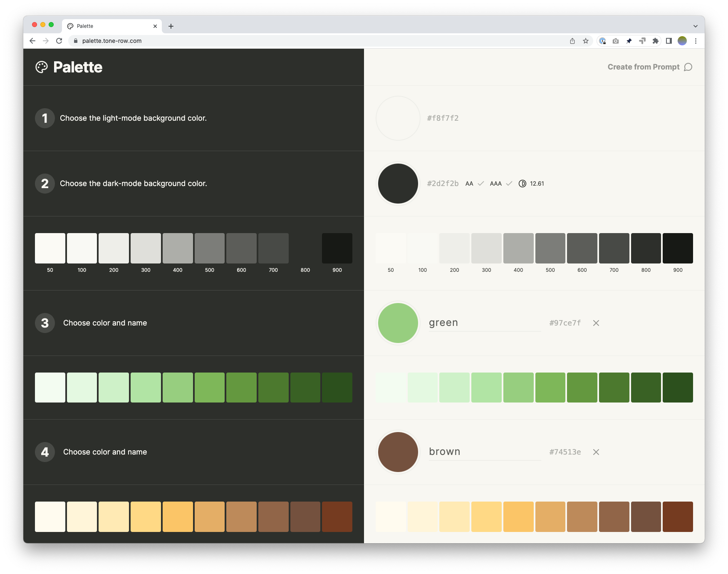
Task: Bookmark this page with star icon
Action: [586, 41]
